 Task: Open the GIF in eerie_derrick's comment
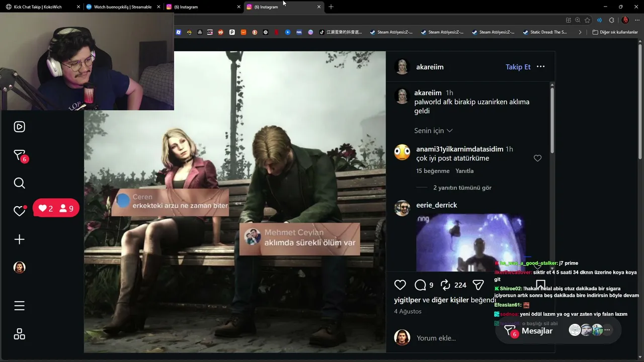(x=470, y=242)
